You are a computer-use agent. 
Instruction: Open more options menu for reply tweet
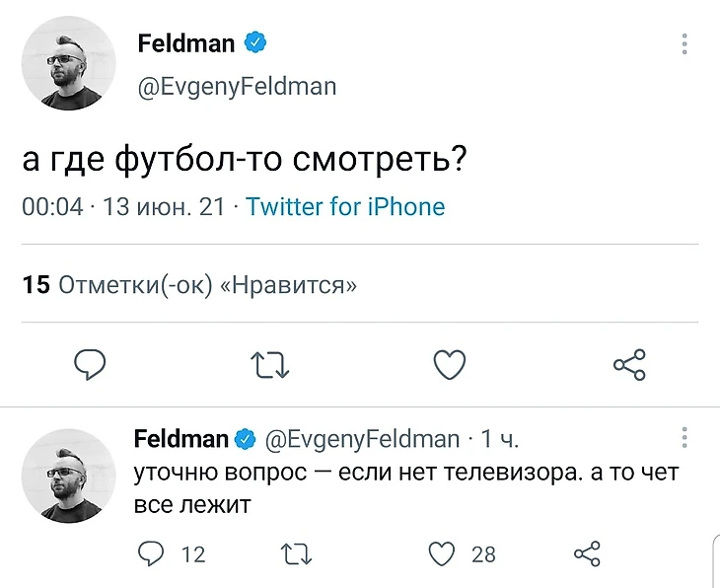(684, 439)
